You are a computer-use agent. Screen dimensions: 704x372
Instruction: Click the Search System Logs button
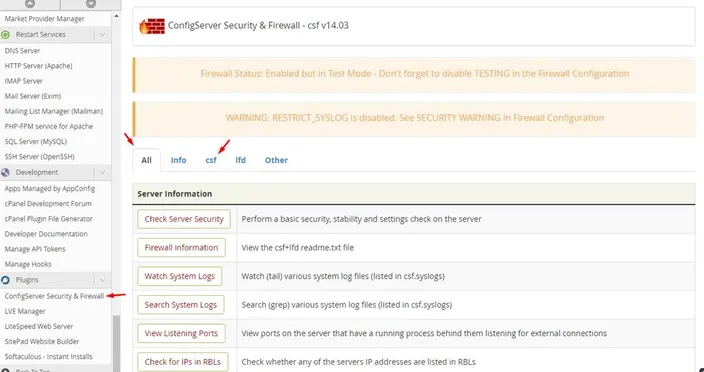coord(180,305)
